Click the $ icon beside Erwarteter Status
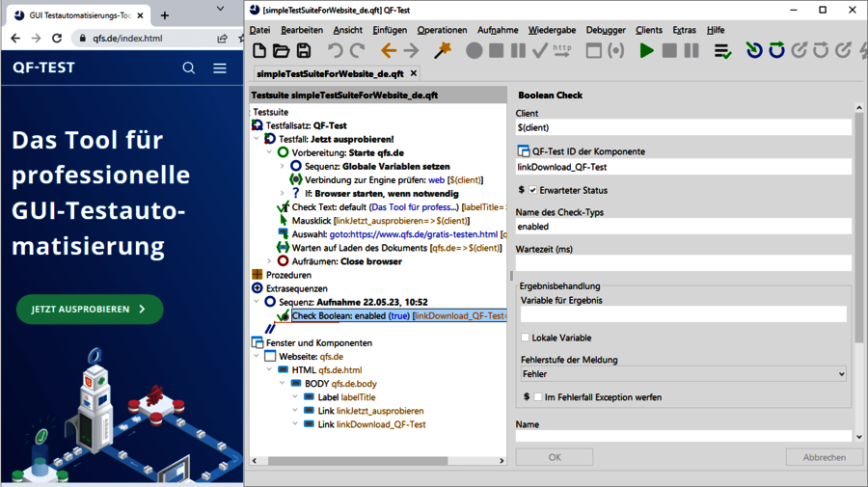The height and width of the screenshot is (487, 868). (521, 190)
